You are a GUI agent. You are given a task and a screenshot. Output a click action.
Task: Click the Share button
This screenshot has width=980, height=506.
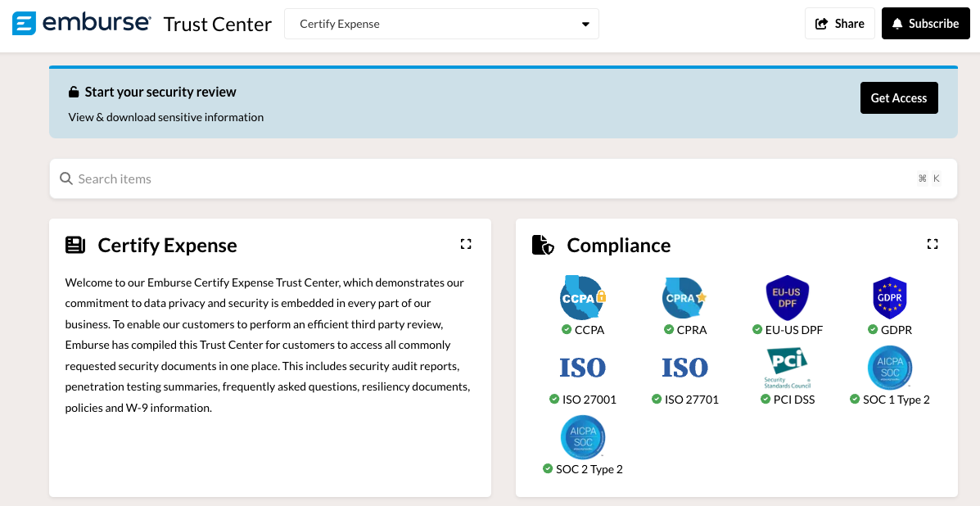tap(840, 24)
